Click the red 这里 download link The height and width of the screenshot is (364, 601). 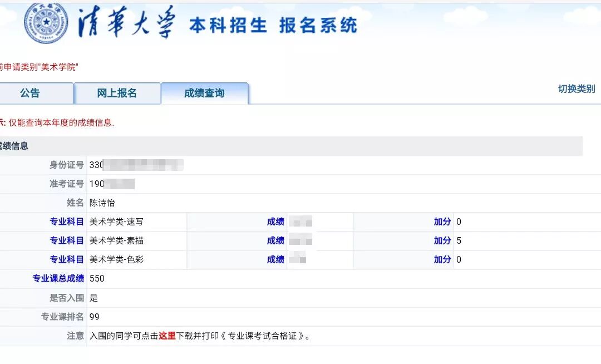[x=167, y=336]
